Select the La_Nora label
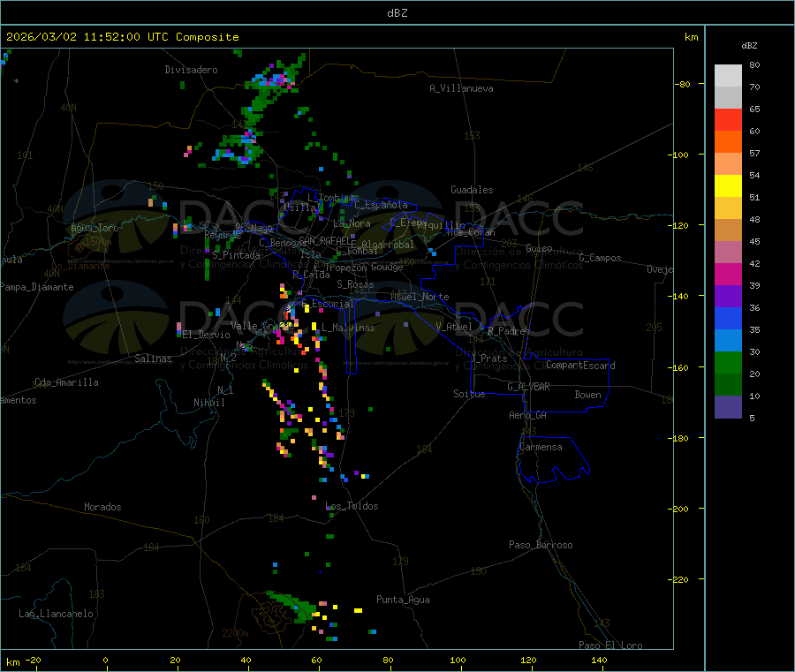Screen dimensions: 795x672 [x=352, y=223]
